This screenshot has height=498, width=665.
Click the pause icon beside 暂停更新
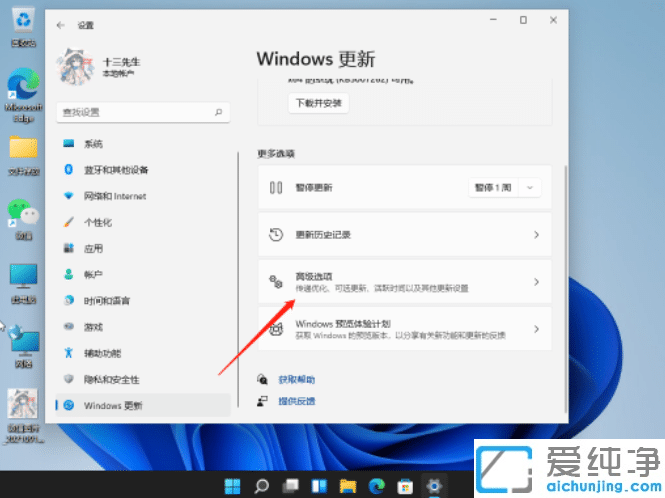[276, 187]
